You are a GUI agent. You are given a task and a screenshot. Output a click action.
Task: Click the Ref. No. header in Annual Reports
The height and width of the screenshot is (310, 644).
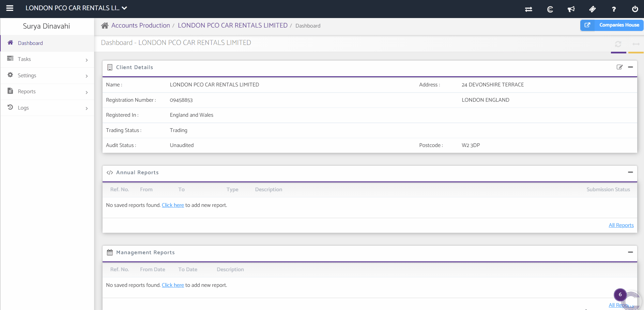pyautogui.click(x=120, y=190)
